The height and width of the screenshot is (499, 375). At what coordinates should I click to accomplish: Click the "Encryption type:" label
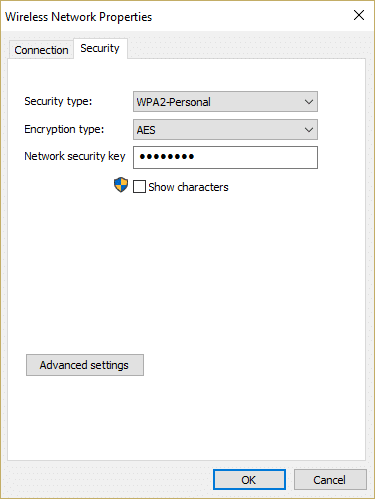64,129
